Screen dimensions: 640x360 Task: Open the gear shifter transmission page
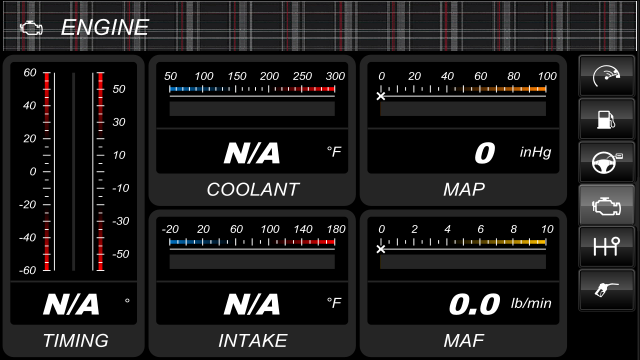(x=607, y=247)
